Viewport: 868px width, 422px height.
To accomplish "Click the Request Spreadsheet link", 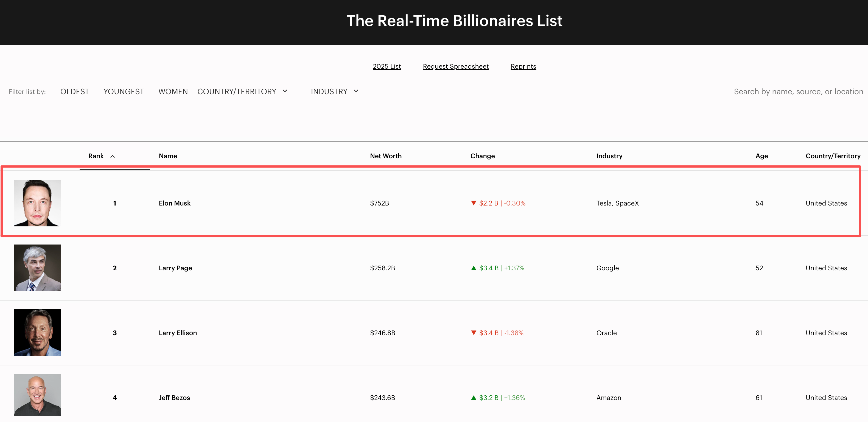I will pyautogui.click(x=456, y=66).
